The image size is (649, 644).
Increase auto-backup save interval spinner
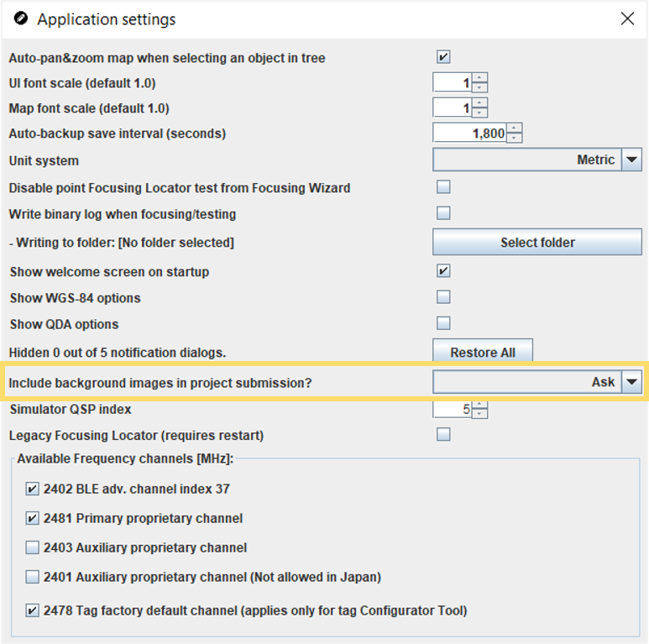(514, 128)
